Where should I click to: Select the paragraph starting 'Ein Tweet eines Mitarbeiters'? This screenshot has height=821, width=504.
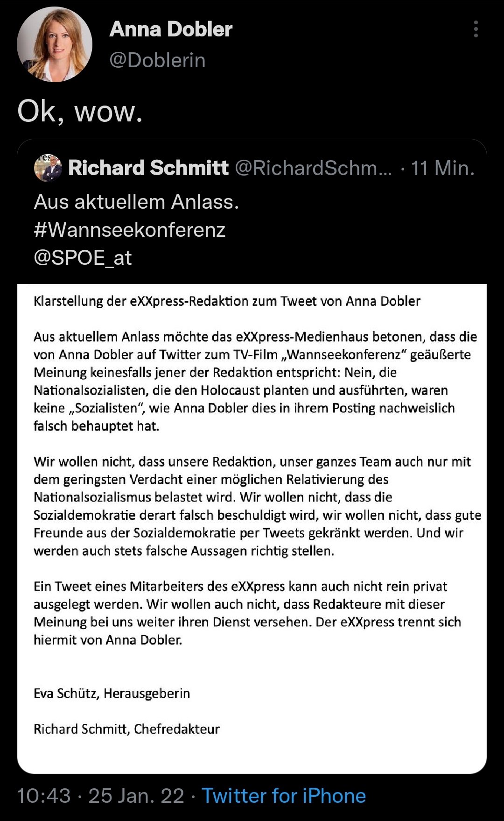(247, 613)
